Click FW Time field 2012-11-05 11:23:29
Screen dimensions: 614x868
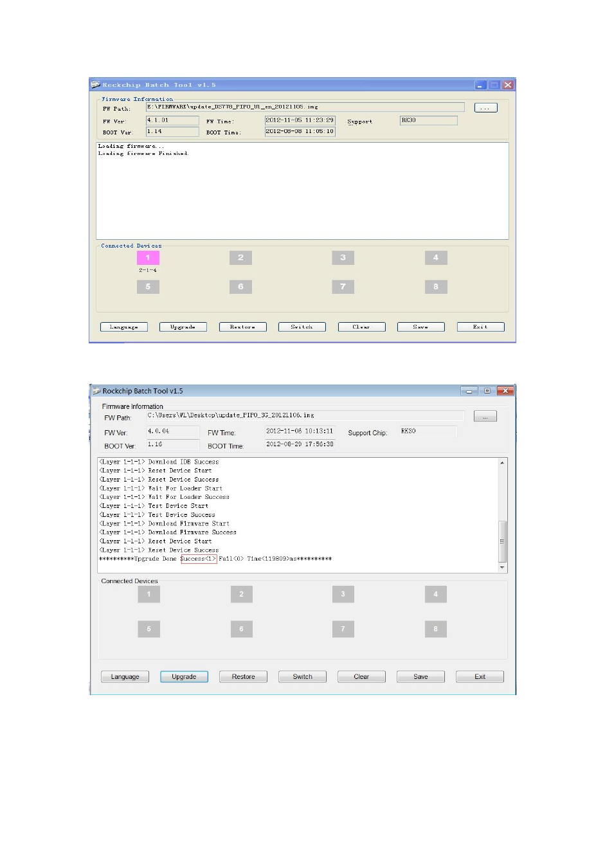(300, 120)
